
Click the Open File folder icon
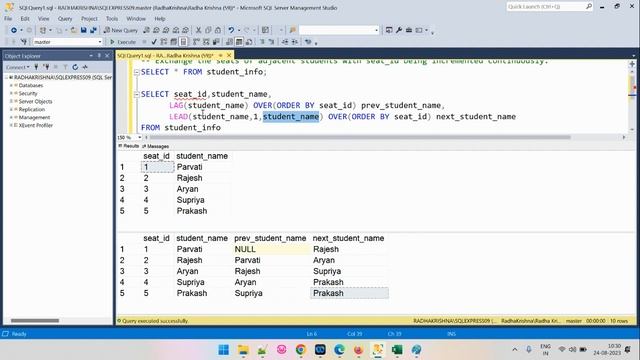[x=73, y=30]
